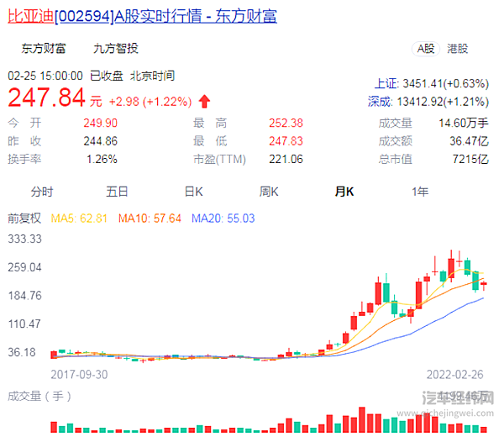Click the 总市值 value 7215亿

(x=470, y=159)
